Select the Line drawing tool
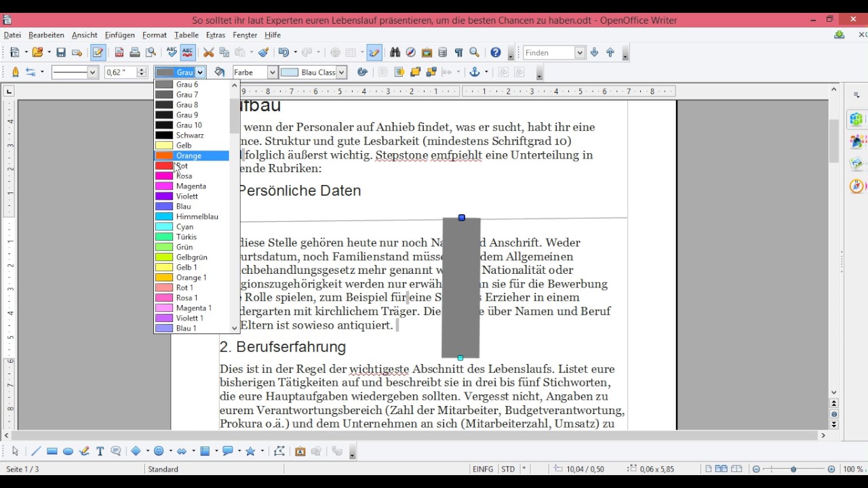 pos(35,451)
